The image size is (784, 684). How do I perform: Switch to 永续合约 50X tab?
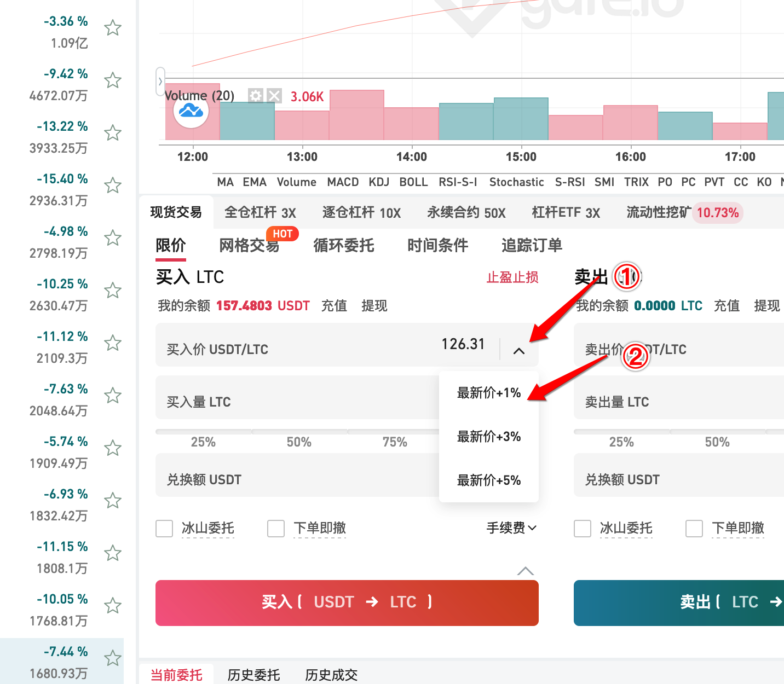tap(466, 212)
